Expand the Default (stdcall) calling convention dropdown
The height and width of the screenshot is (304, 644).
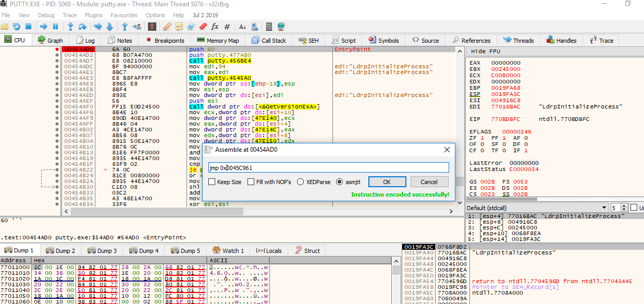(x=604, y=208)
